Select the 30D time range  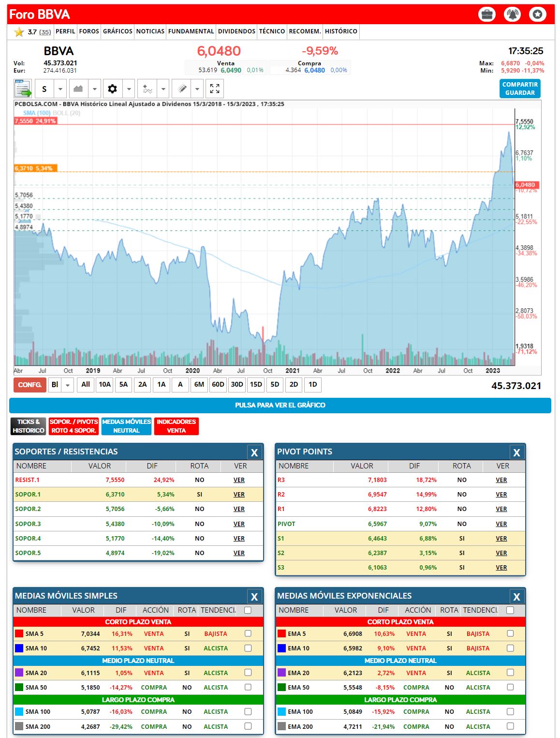237,385
